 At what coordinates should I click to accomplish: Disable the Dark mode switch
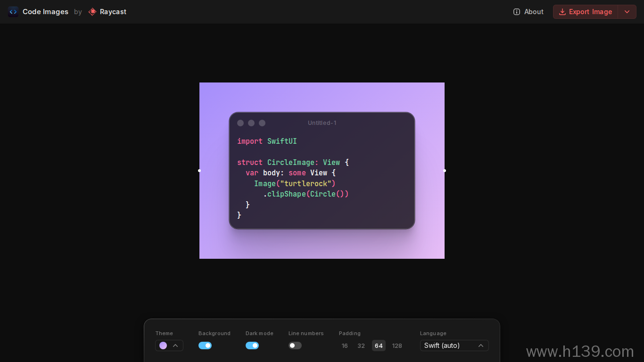click(x=252, y=346)
